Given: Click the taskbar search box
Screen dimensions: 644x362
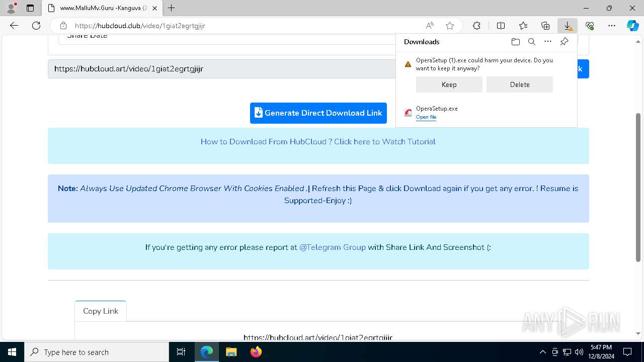Looking at the screenshot, I should click(x=97, y=352).
